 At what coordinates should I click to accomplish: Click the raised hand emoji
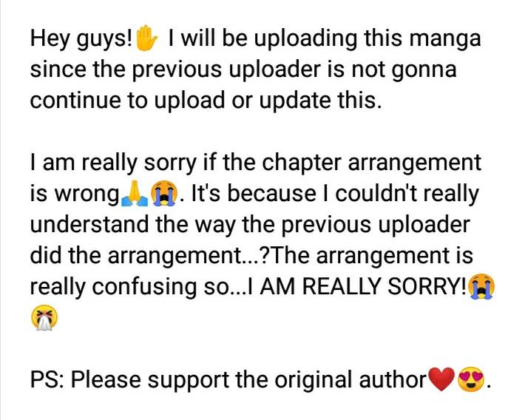tap(146, 37)
